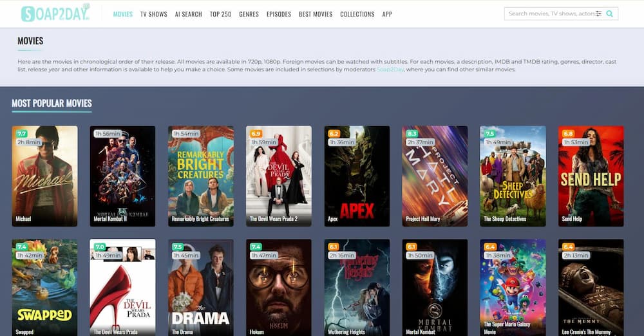The image size is (644, 336).
Task: Follow the Soap2Day link in description
Action: (390, 70)
